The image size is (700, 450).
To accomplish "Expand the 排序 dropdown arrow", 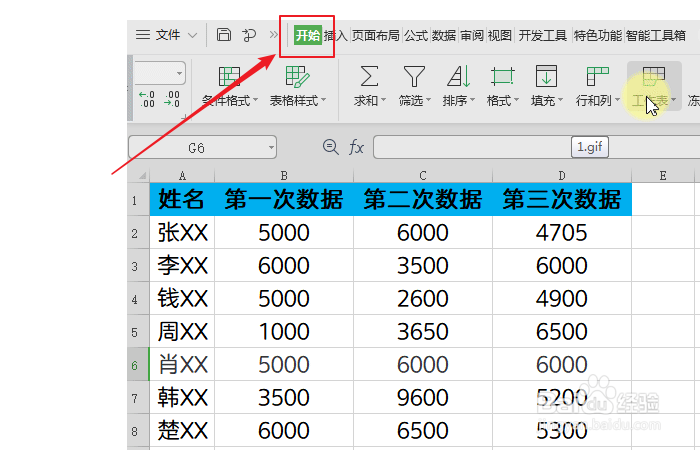I will coord(472,100).
